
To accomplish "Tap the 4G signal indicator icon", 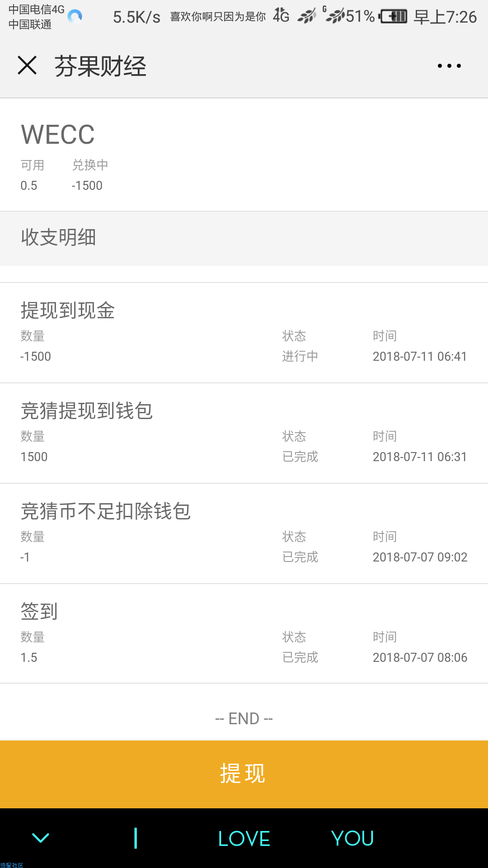I will pos(281,16).
